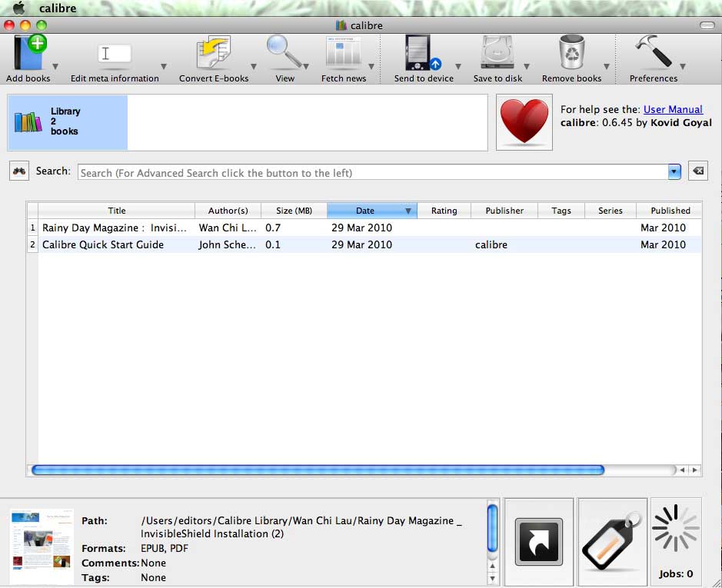Click the John Sche... author cell
Viewport: 722px width, 588px height.
pos(228,244)
